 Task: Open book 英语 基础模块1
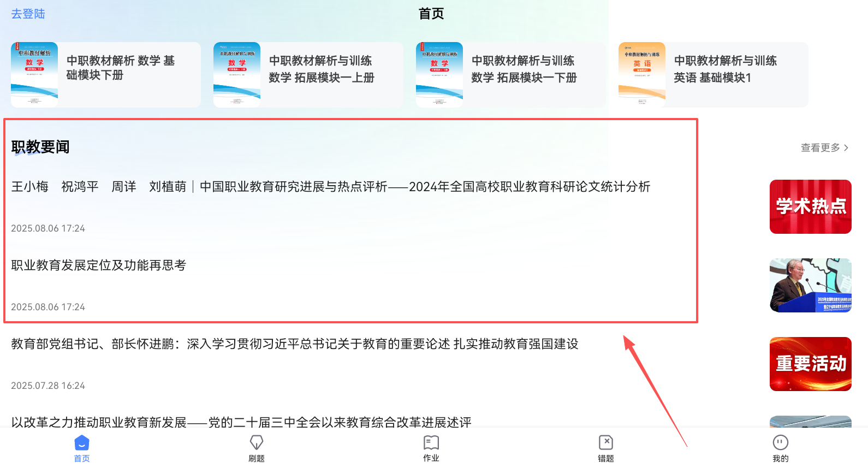click(x=714, y=75)
